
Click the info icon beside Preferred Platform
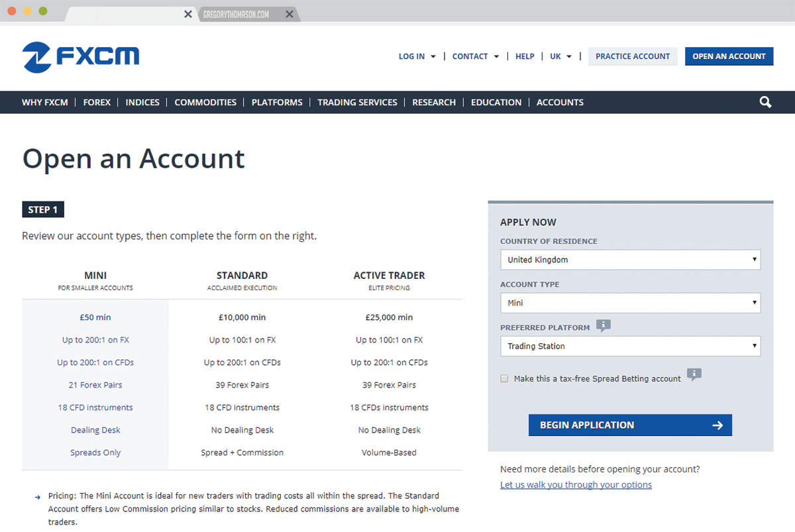(x=603, y=326)
